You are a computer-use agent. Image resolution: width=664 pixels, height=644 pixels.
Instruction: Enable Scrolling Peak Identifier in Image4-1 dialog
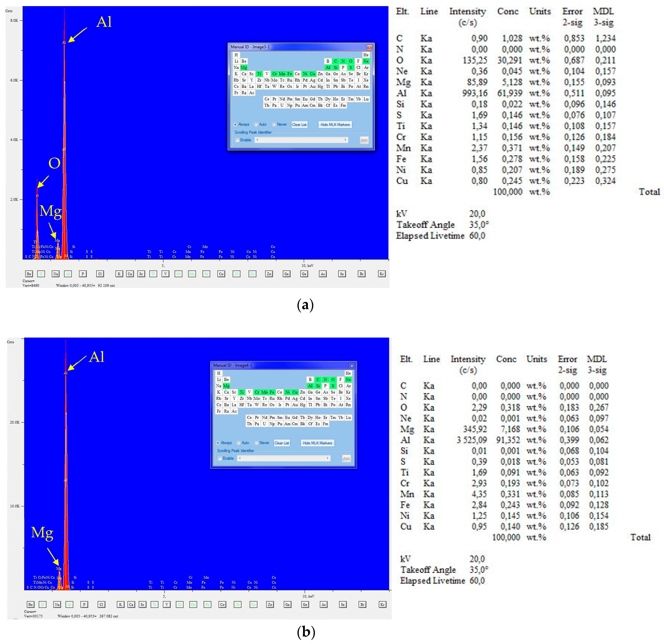tap(220, 459)
